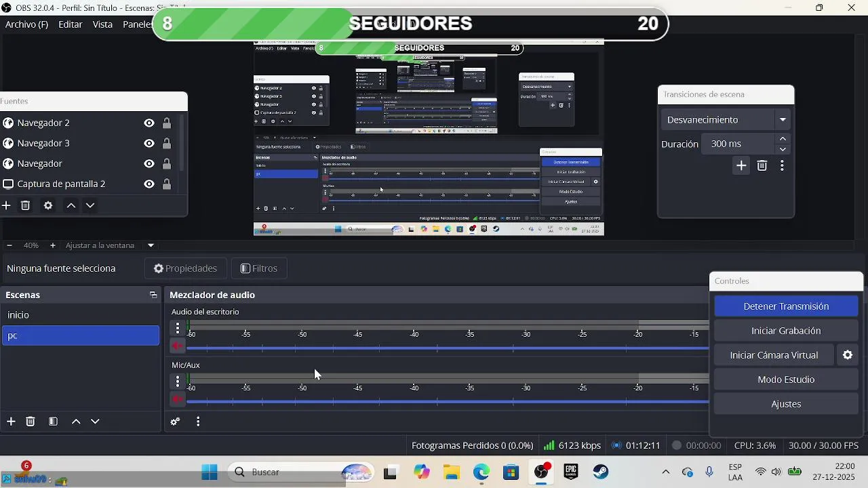The image size is (868, 488).
Task: Click the taskbar Buscar search box
Action: [x=301, y=472]
